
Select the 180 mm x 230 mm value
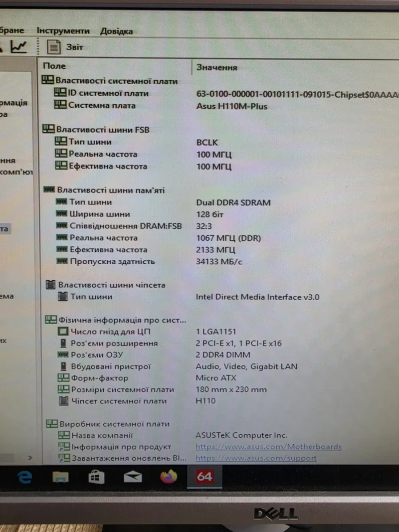[231, 389]
